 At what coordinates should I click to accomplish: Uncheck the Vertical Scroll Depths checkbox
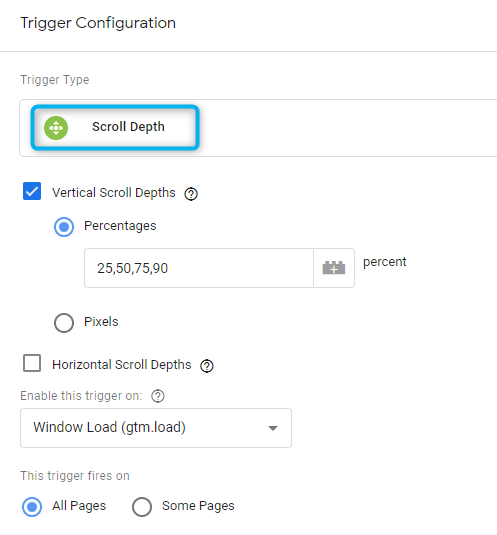click(x=32, y=191)
